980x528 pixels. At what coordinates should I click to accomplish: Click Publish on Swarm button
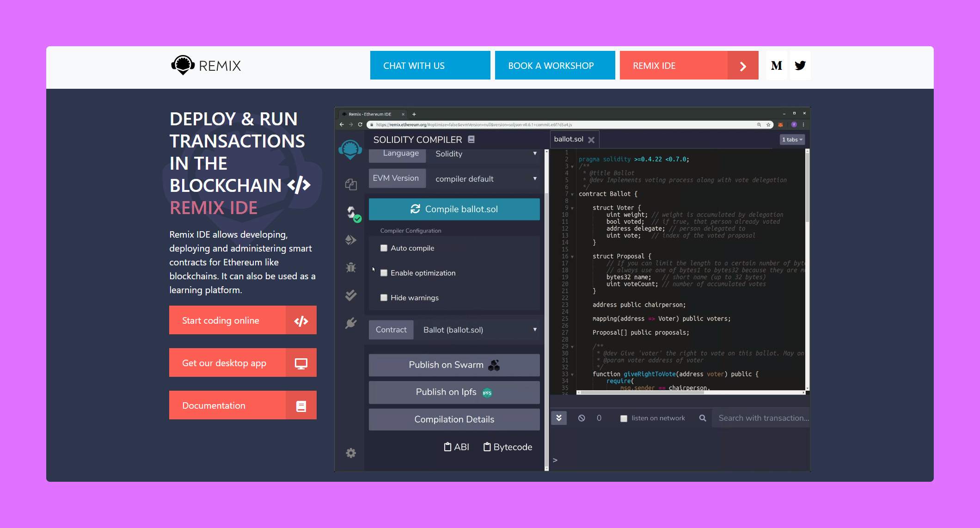(x=454, y=365)
